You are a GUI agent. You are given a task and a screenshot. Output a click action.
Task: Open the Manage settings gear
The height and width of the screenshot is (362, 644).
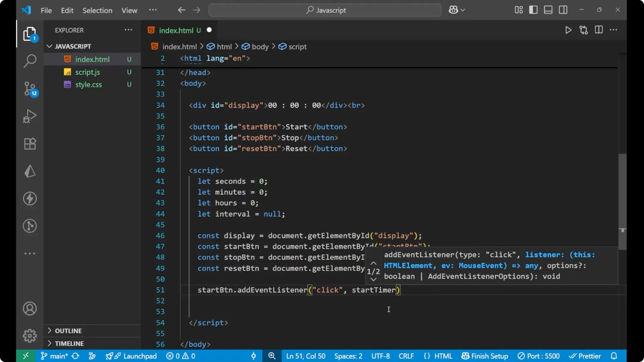[30, 336]
